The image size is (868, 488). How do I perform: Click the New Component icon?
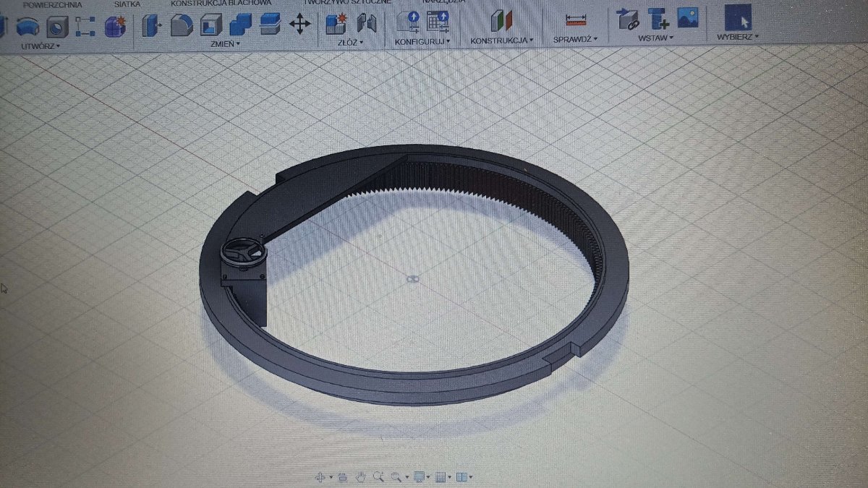point(336,24)
